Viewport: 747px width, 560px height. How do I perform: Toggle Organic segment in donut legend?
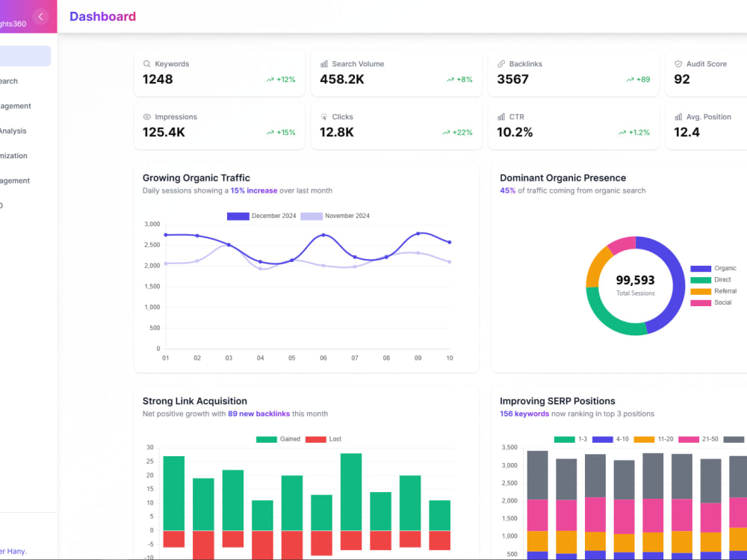[x=713, y=268]
